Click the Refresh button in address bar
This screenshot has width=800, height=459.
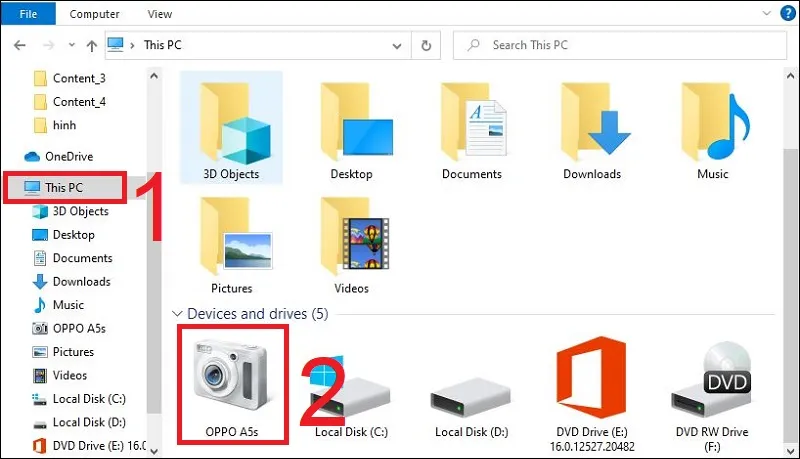[x=427, y=45]
